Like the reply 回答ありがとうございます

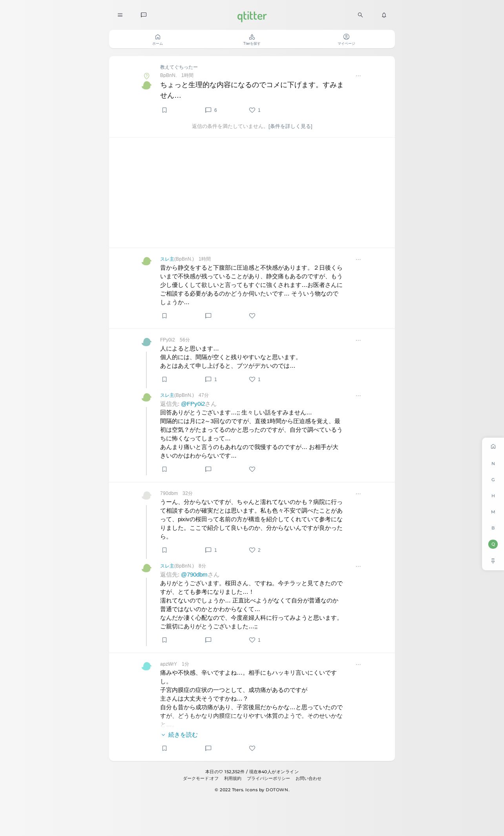(252, 469)
